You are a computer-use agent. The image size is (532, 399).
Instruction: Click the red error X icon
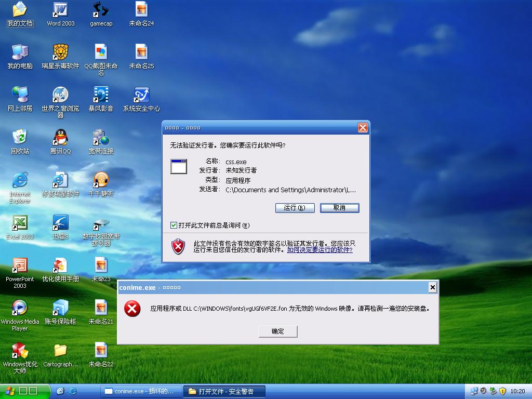(x=132, y=309)
